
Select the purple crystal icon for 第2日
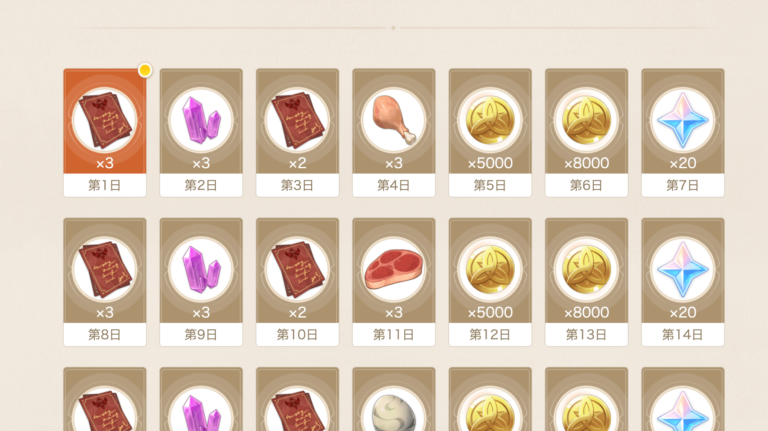[201, 120]
